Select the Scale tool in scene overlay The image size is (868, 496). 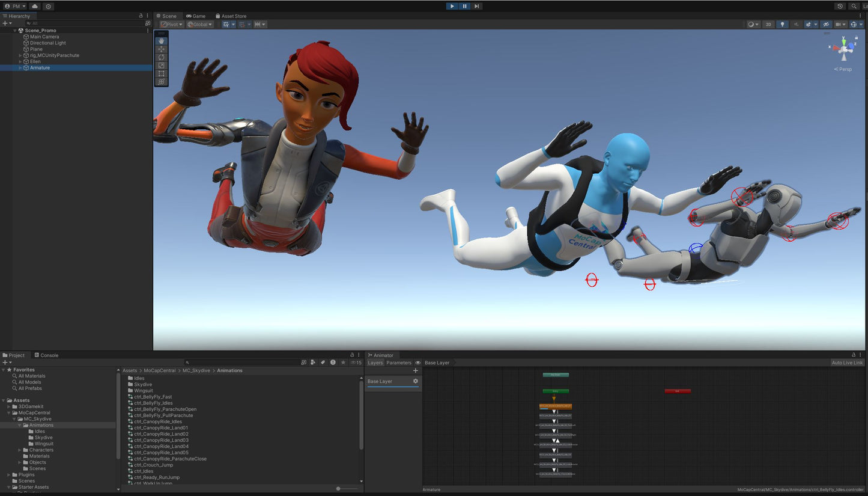point(161,66)
